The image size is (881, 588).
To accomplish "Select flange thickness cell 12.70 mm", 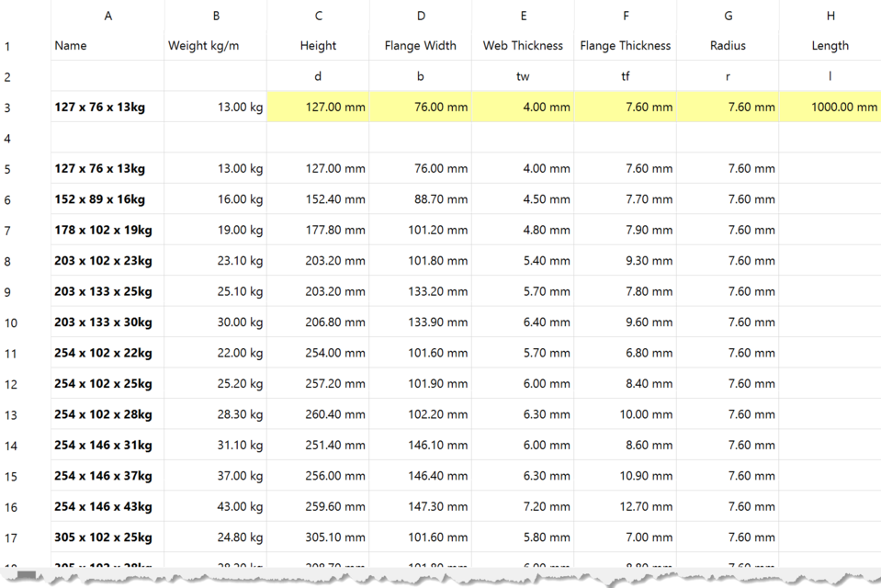I will click(x=625, y=506).
